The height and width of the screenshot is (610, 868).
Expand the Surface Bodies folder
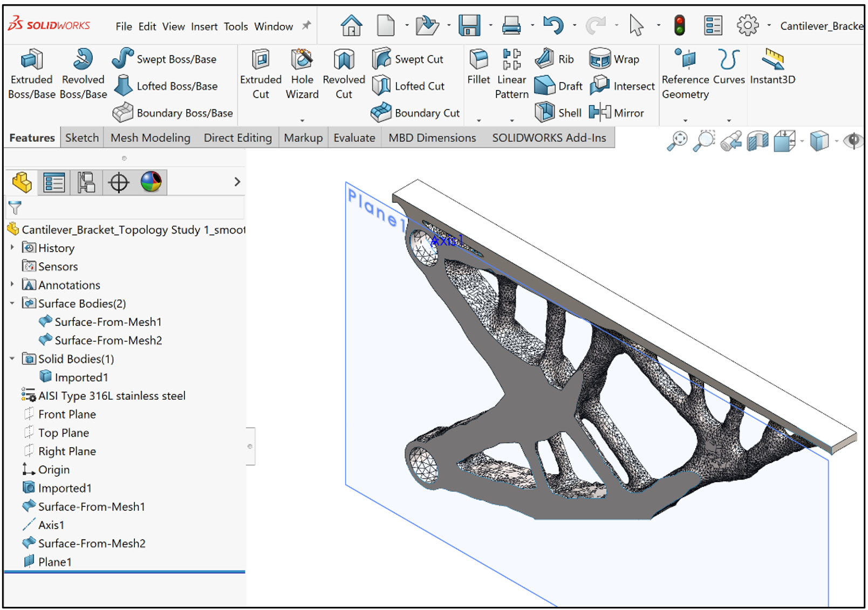coord(12,303)
